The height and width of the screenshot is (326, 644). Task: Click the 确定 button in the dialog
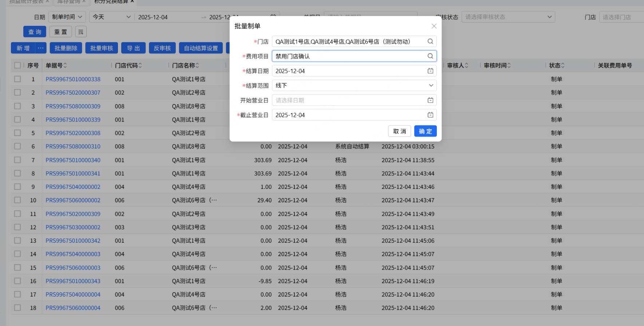(425, 131)
